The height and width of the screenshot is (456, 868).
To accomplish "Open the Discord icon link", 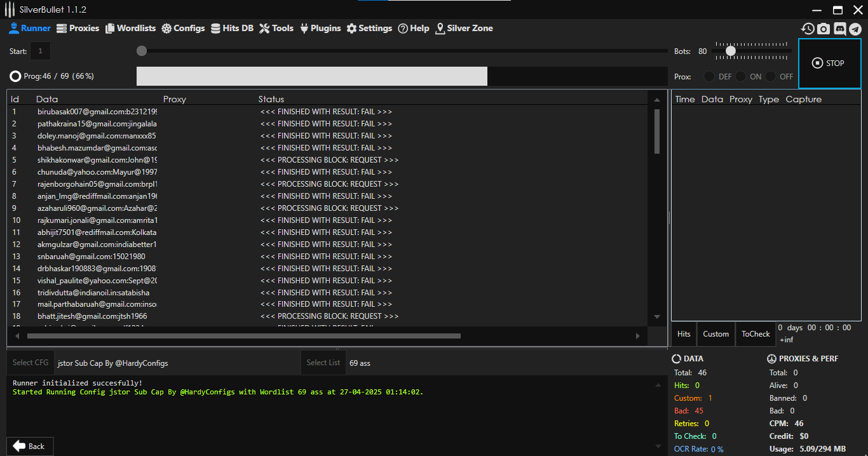I will pyautogui.click(x=839, y=29).
